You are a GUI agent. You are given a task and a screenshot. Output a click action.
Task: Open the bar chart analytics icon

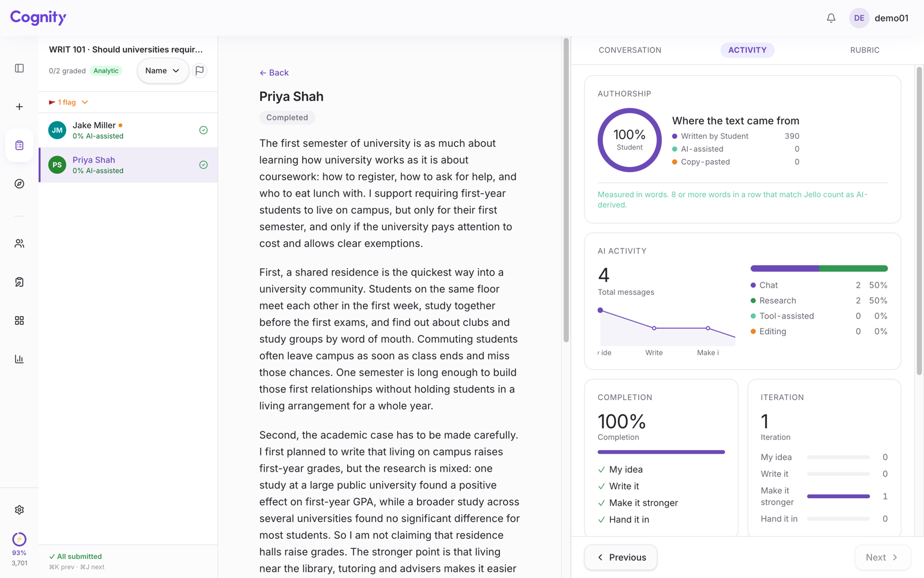click(x=19, y=359)
